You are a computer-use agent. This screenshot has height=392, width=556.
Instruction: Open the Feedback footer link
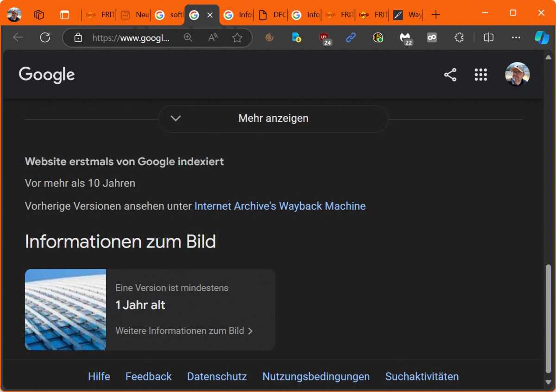[x=149, y=377]
